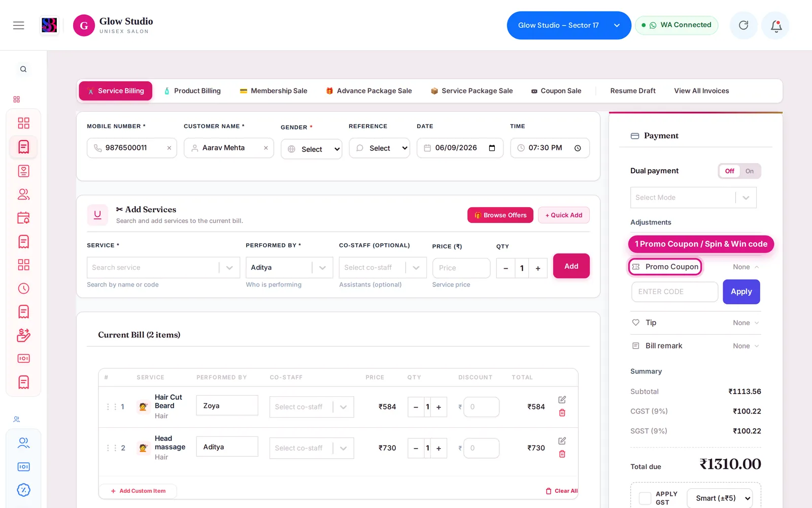812x508 pixels.
Task: Click Clear All in current bill
Action: [x=561, y=491]
